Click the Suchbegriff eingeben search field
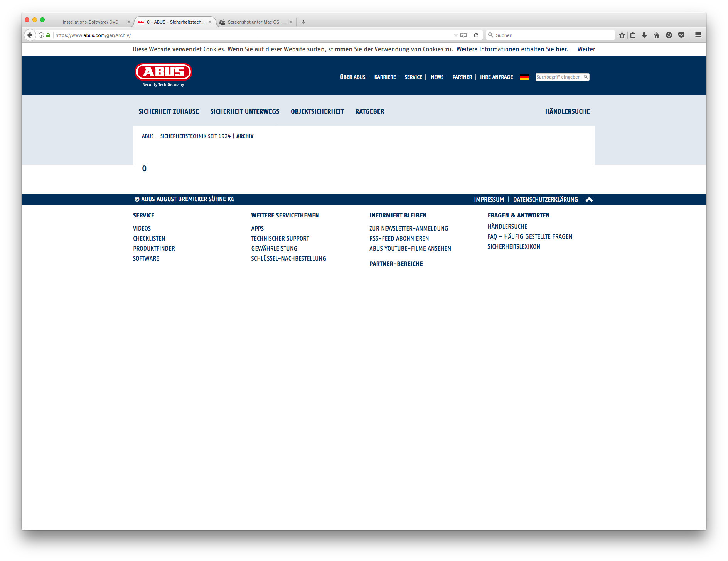 (x=558, y=77)
